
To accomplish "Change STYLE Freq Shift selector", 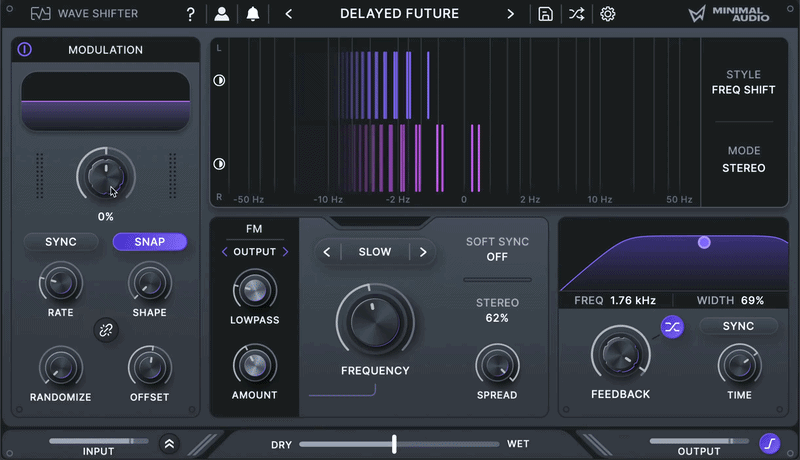I will 743,82.
